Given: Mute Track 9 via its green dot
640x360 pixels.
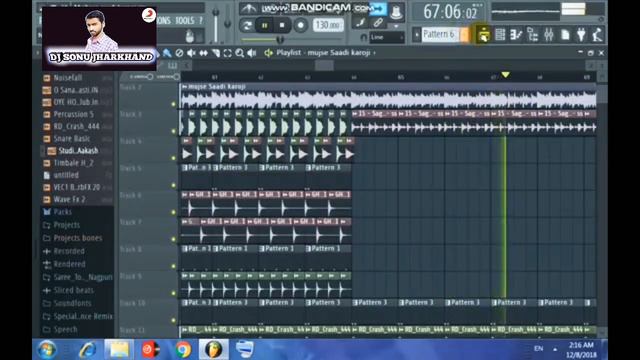Looking at the screenshot, I should 173,293.
